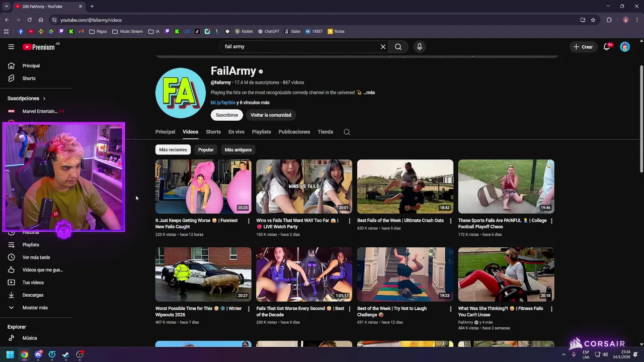Open Steam from the taskbar
This screenshot has height=362, width=644.
coord(66,354)
